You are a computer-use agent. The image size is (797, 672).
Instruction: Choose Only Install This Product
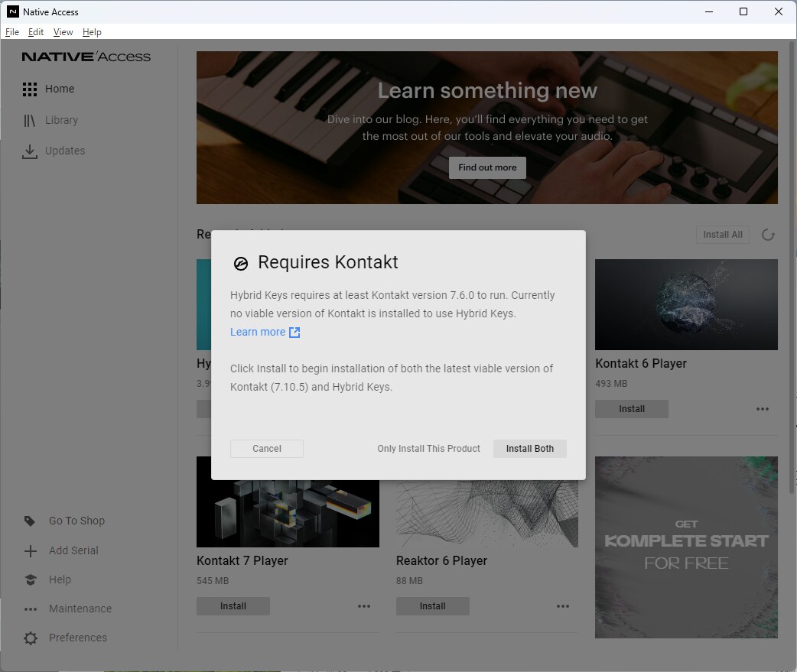(x=428, y=449)
